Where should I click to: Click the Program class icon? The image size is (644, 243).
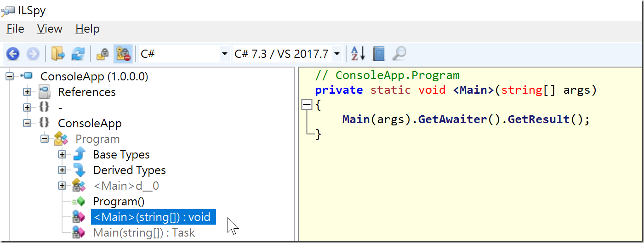(62, 139)
